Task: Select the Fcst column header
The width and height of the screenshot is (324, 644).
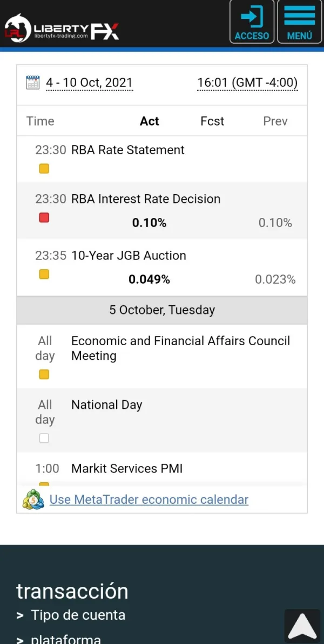Action: [212, 121]
